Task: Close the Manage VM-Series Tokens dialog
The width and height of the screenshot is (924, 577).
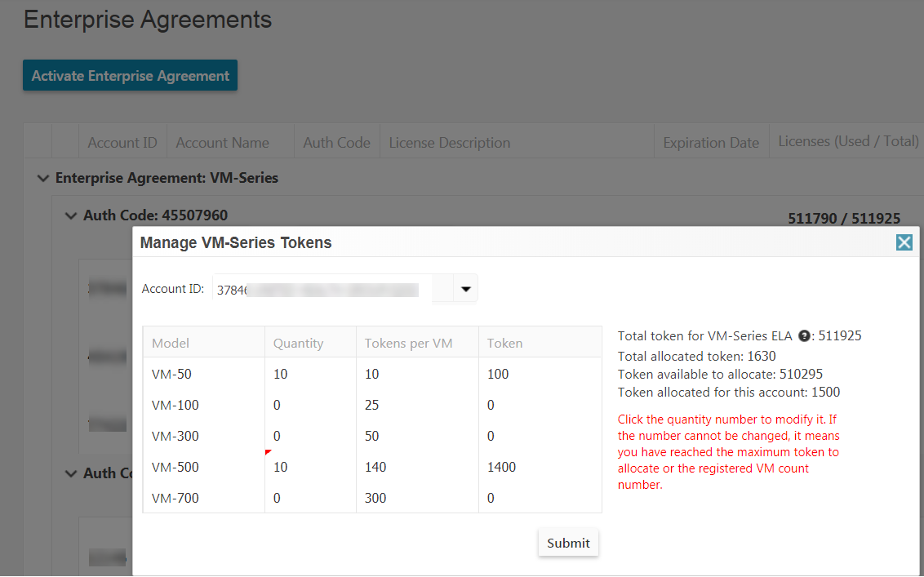Action: 904,242
